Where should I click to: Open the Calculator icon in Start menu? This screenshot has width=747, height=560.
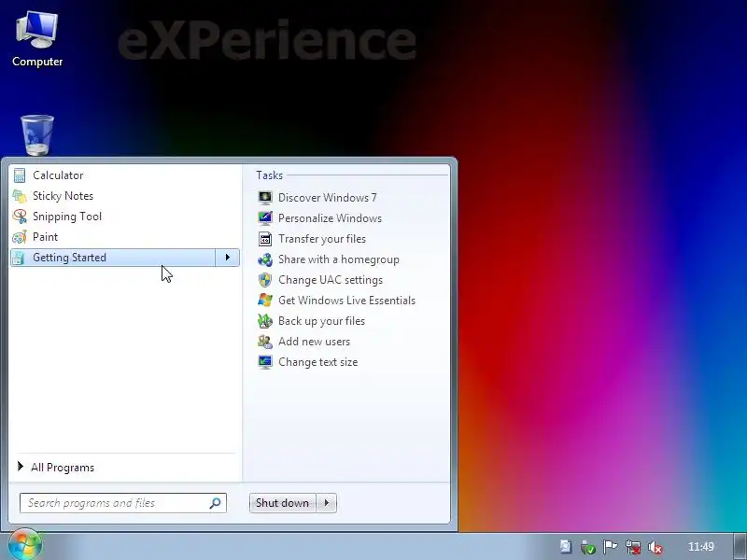(20, 175)
